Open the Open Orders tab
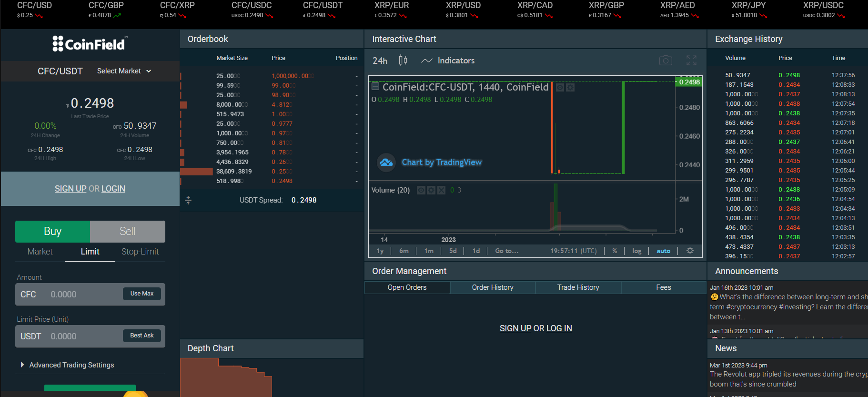The width and height of the screenshot is (868, 397). [x=407, y=287]
